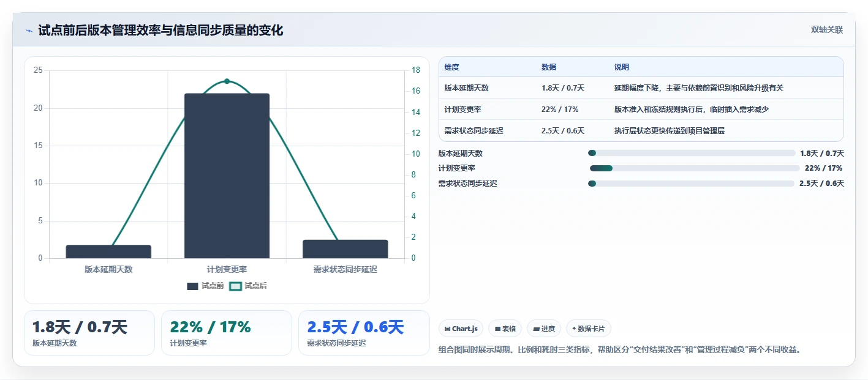Click the 需求状态同步延迟 progress bar
The image size is (868, 380).
pyautogui.click(x=691, y=184)
